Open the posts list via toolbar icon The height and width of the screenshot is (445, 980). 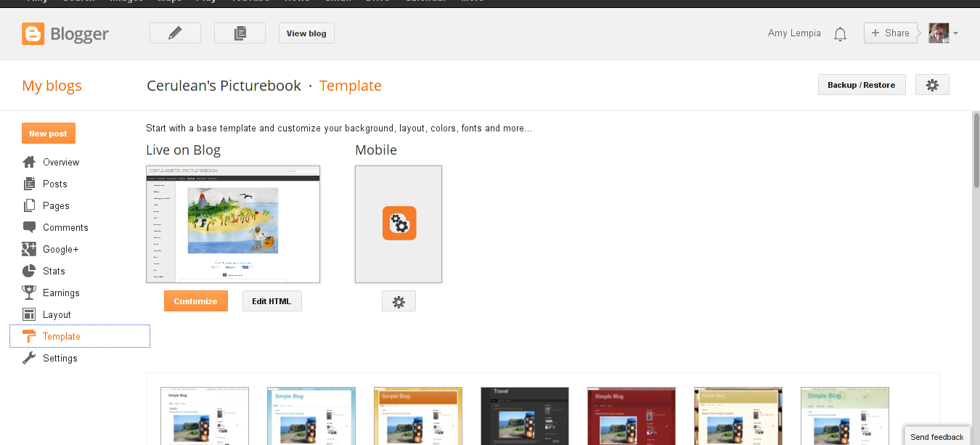point(240,33)
